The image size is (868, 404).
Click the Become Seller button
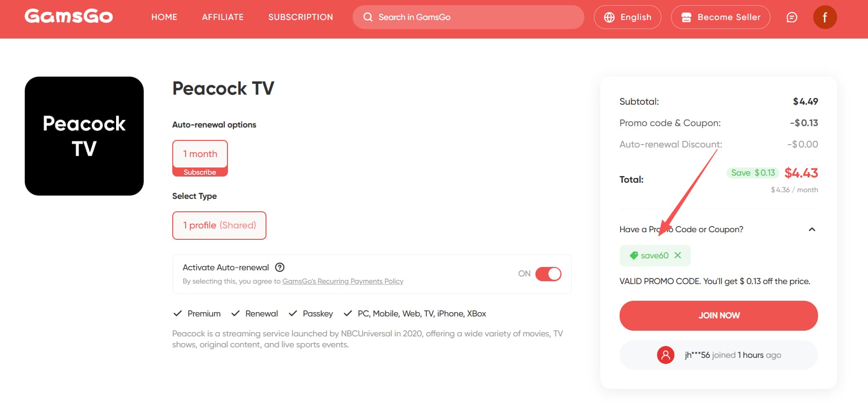tap(720, 17)
